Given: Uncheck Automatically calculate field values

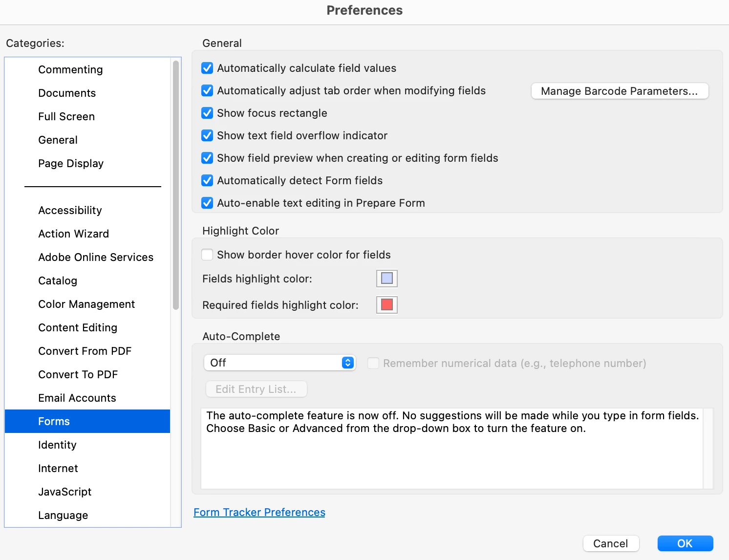Looking at the screenshot, I should [x=207, y=68].
